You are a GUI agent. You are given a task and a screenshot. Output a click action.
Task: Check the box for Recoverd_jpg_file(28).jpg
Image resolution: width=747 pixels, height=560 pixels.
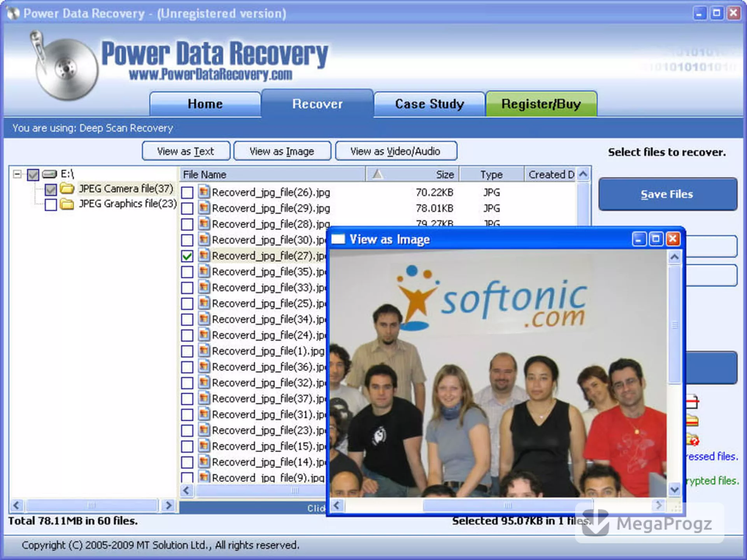click(x=187, y=224)
